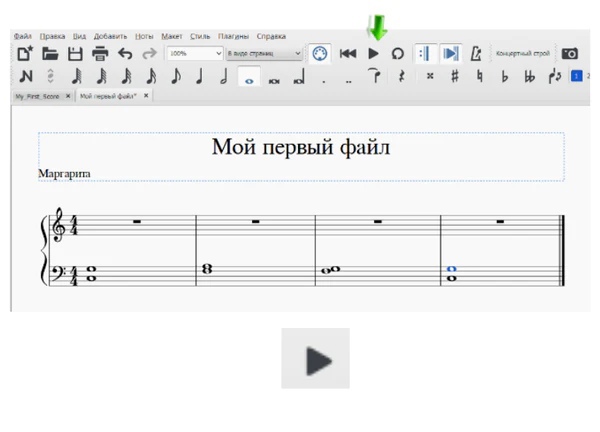
Task: Open the Правка menu
Action: (52, 36)
